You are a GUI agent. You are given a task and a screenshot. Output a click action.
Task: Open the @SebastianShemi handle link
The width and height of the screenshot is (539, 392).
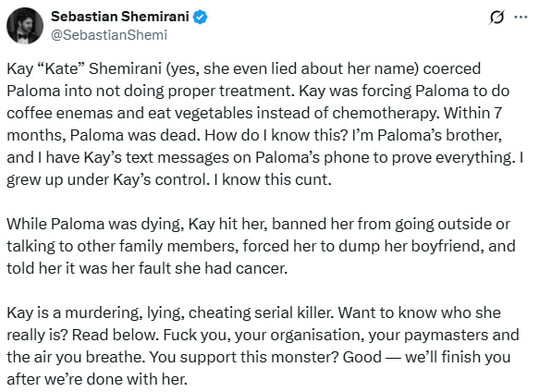[109, 35]
